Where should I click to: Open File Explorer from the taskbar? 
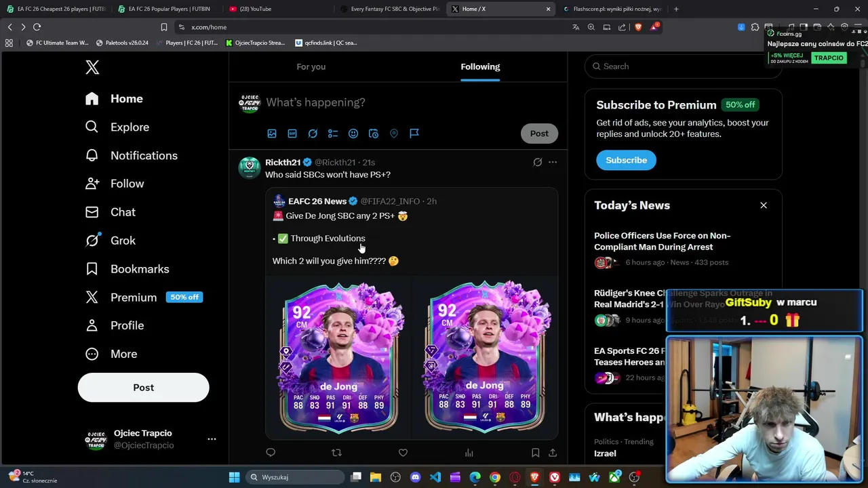click(376, 477)
